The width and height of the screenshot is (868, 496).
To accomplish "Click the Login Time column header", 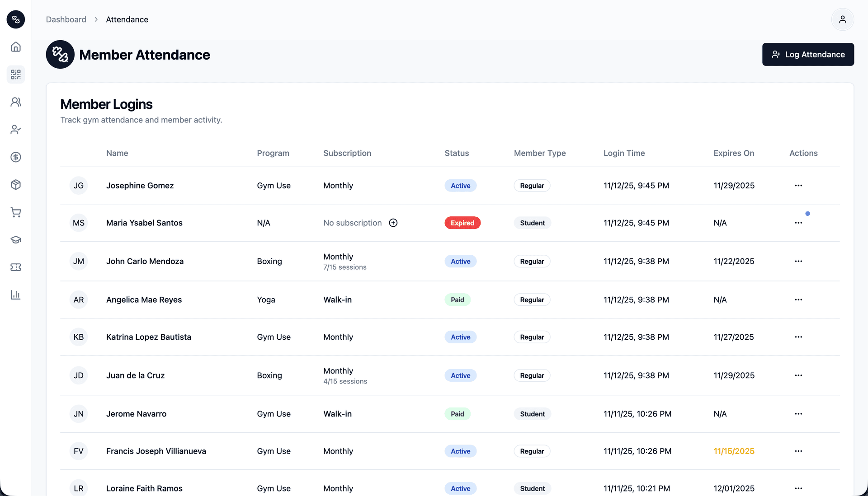I will coord(624,153).
